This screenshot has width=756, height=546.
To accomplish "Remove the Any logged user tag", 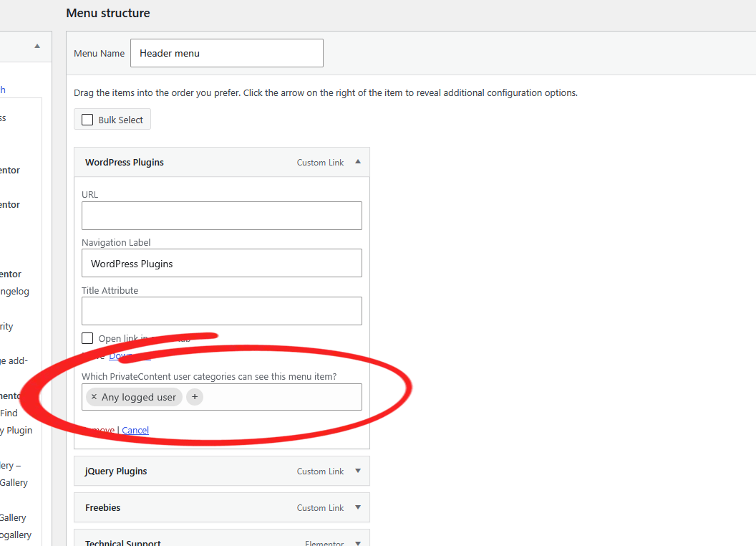I will [94, 397].
